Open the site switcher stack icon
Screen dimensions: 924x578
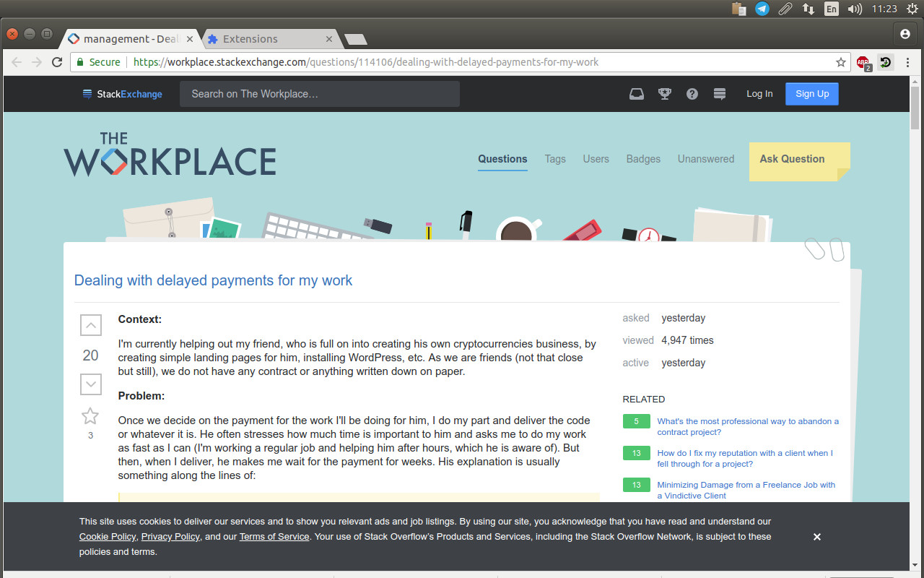click(x=719, y=94)
